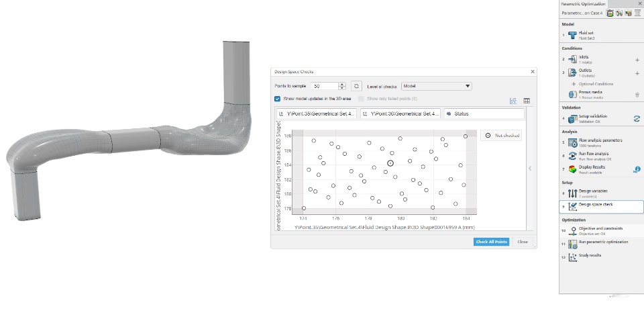Viewport: 644px width, 311px height.
Task: Refresh validation with the blue arrows icon
Action: pyautogui.click(x=637, y=119)
